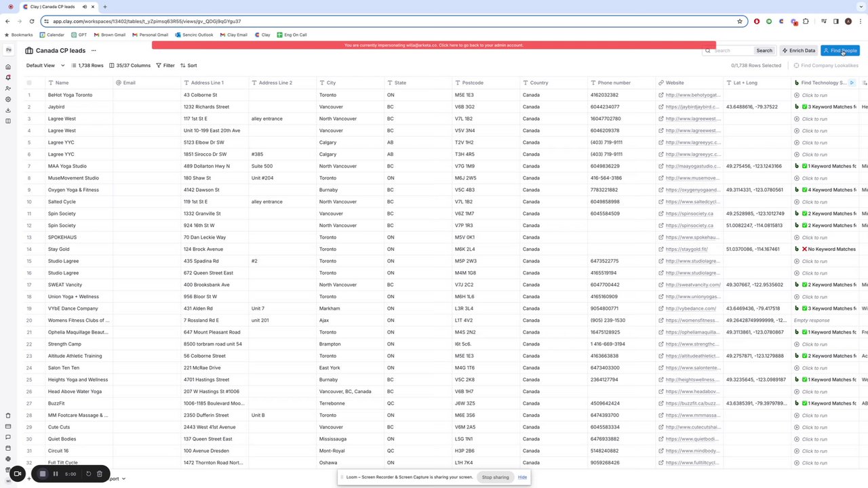Open the https://staygold.fit/ website link
868x488 pixels.
tap(686, 249)
